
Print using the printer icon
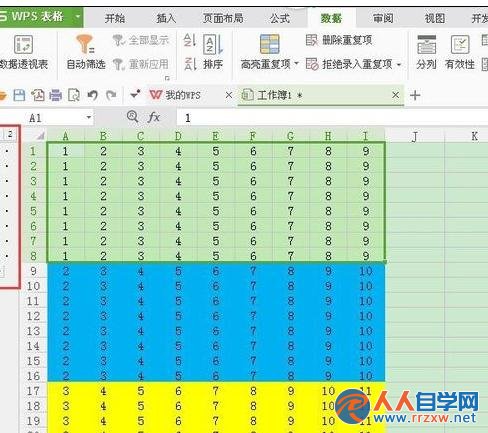click(x=56, y=95)
